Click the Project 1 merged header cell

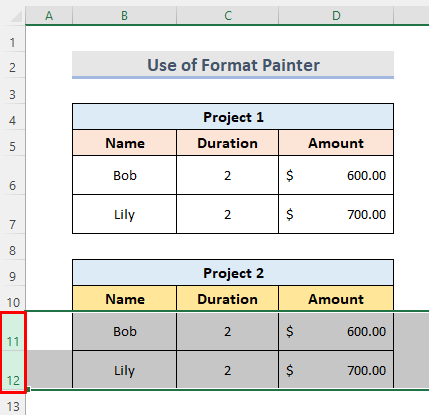[233, 117]
